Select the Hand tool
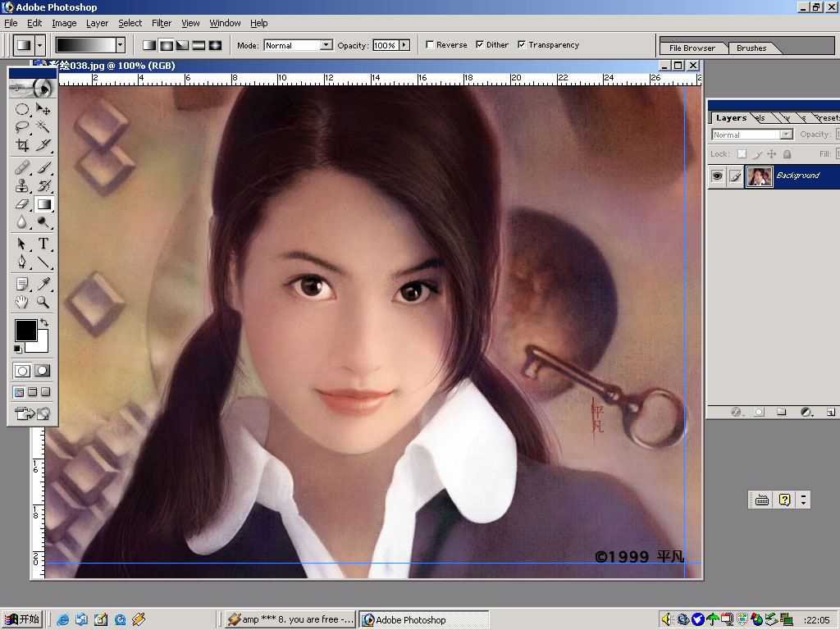 [22, 302]
